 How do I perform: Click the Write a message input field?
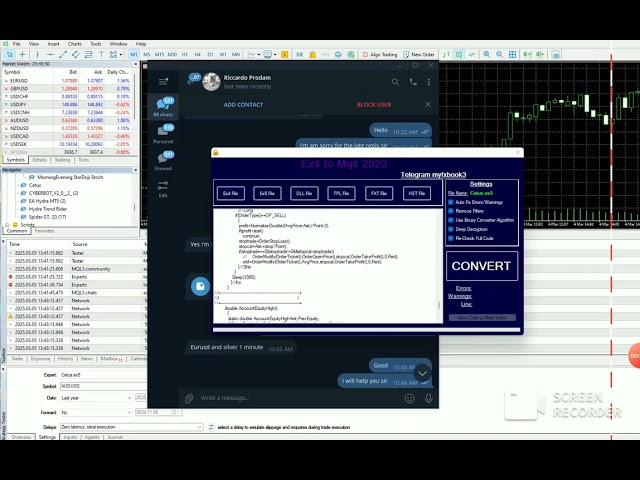coord(298,398)
